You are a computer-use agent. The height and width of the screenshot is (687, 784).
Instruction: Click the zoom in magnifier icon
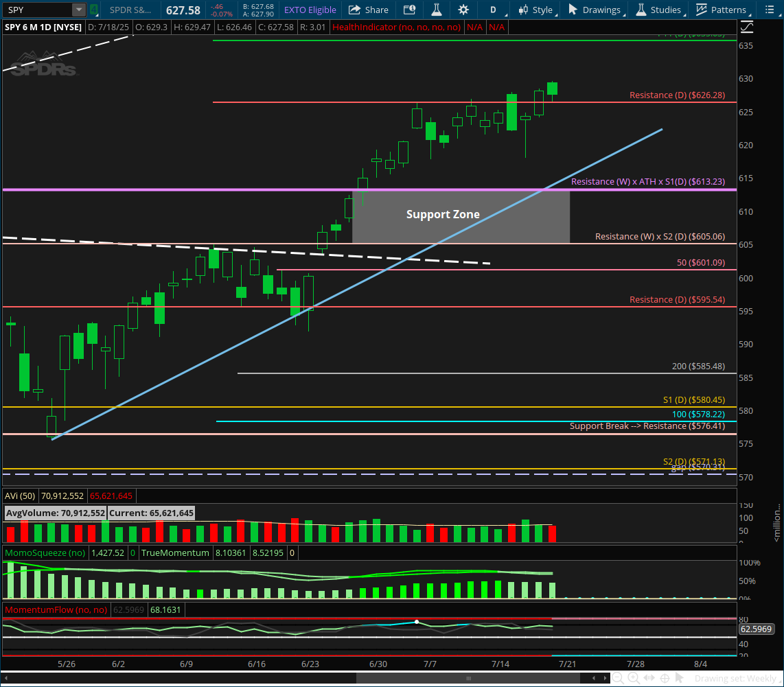634,679
